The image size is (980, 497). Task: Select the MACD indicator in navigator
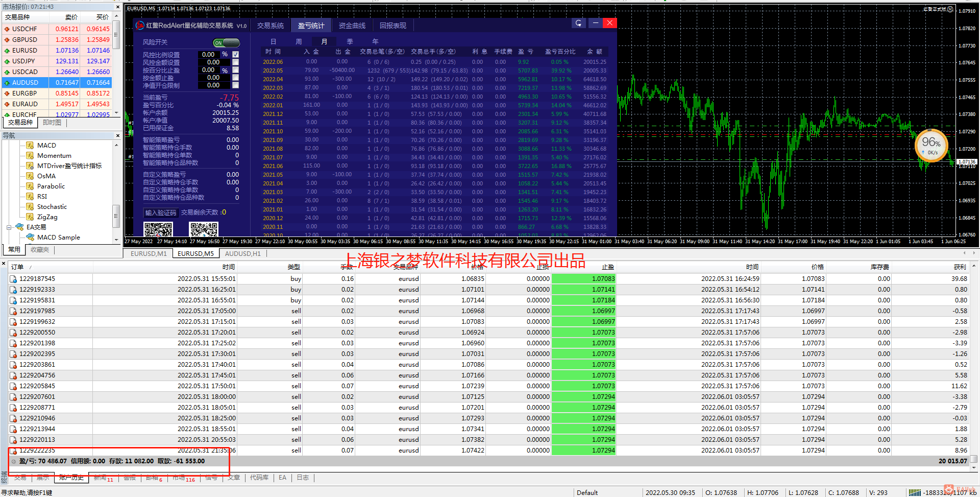click(46, 146)
